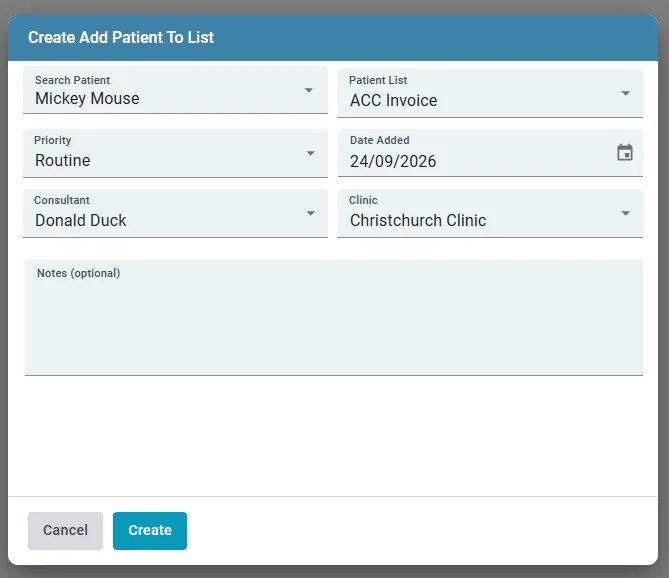Click the Create Add Patient To List title
Image resolution: width=669 pixels, height=578 pixels.
121,38
